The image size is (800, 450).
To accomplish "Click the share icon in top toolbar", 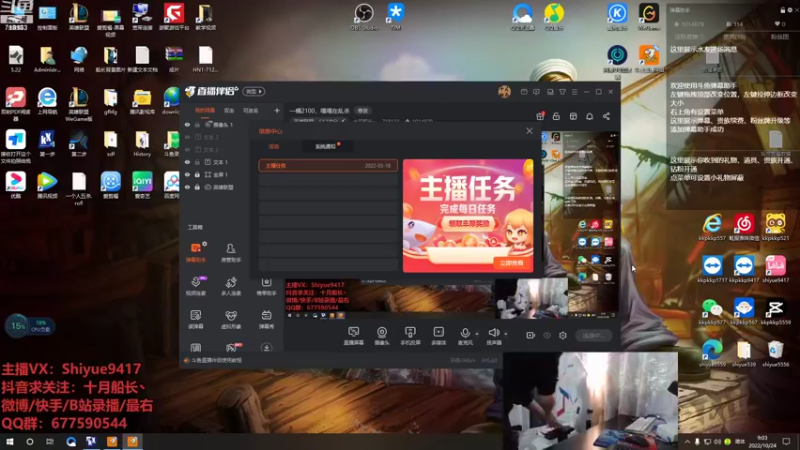I will 606,116.
